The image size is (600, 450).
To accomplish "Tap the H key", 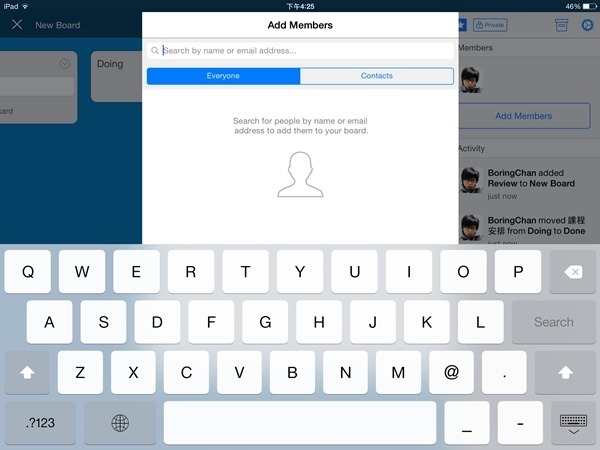I will pos(319,322).
